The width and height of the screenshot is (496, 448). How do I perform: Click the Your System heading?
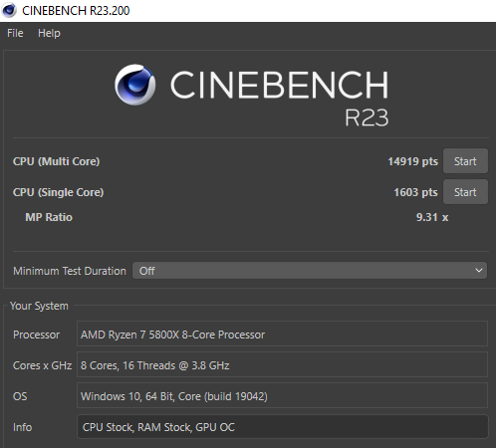(x=39, y=306)
